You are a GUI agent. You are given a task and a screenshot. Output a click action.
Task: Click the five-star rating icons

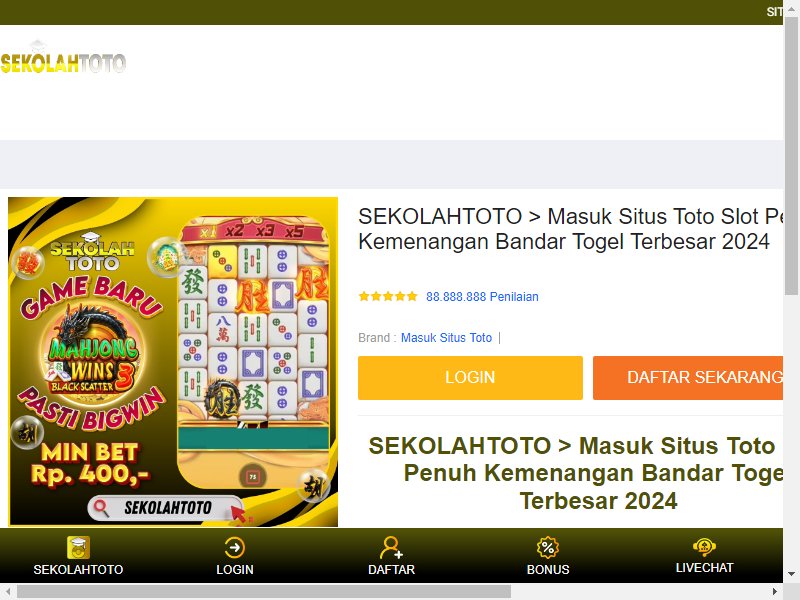click(x=388, y=296)
